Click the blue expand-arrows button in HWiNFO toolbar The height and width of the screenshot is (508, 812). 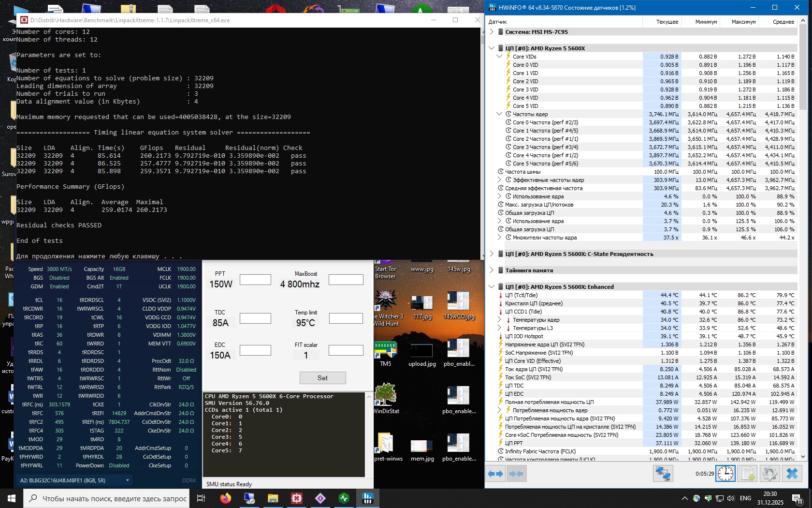pyautogui.click(x=495, y=474)
